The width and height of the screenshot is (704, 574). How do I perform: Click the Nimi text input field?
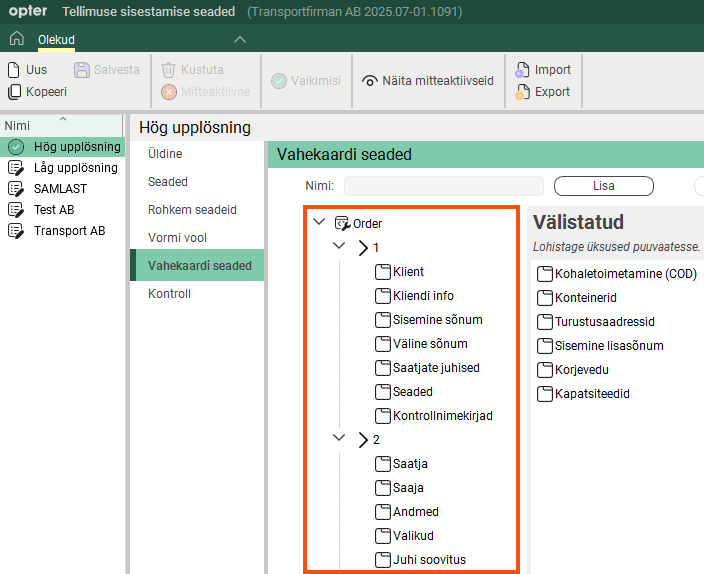443,186
